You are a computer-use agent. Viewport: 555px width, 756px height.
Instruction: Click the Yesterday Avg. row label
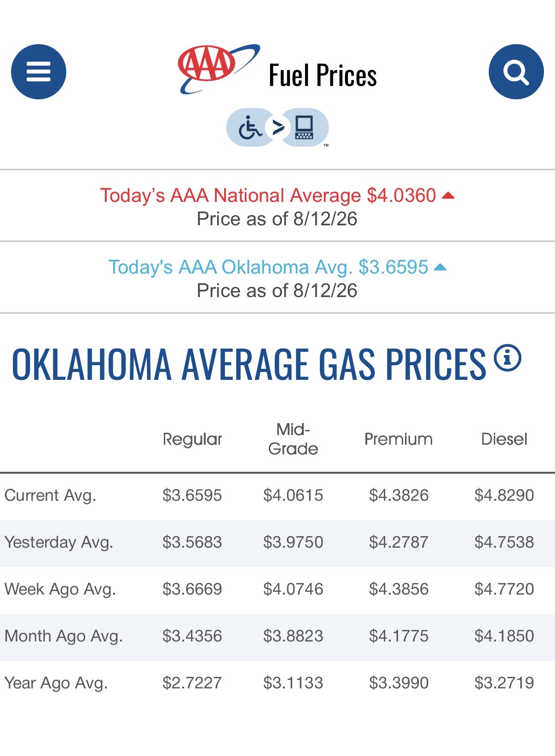tap(58, 542)
